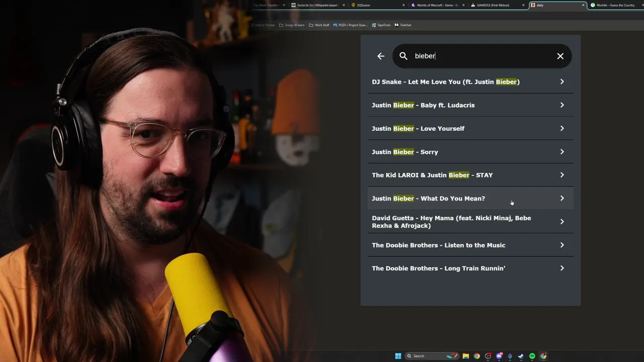
Task: Open the blue diamond app taskbar icon
Action: [510, 356]
